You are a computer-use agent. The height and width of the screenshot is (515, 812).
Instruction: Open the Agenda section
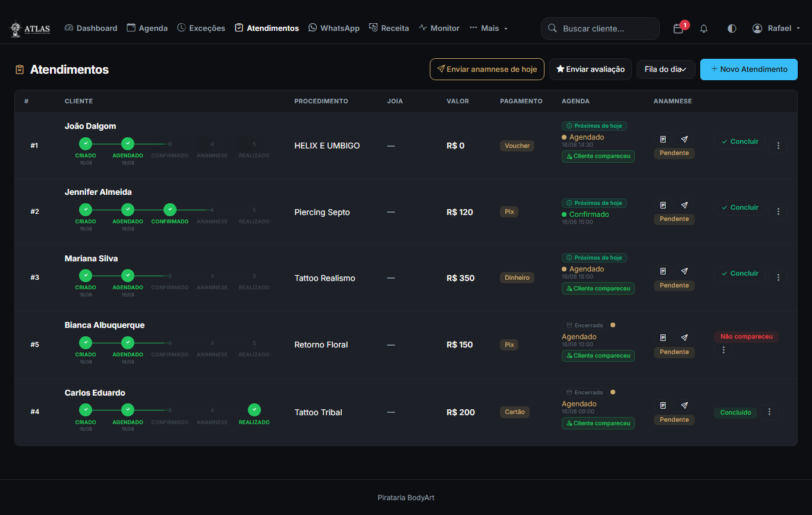tap(147, 29)
